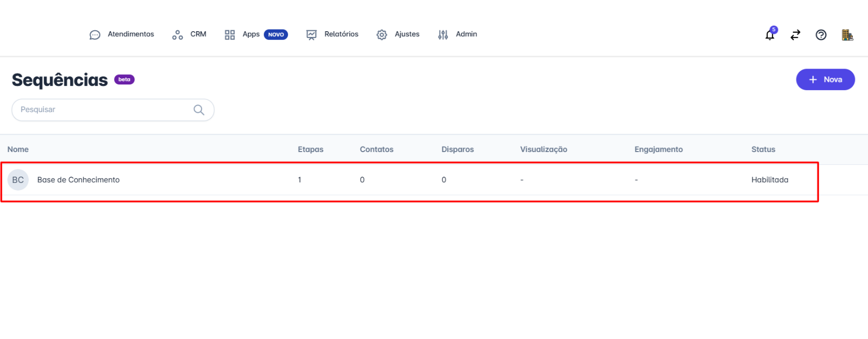This screenshot has height=339, width=868.
Task: Click the beta badge beside Sequências
Action: point(124,80)
